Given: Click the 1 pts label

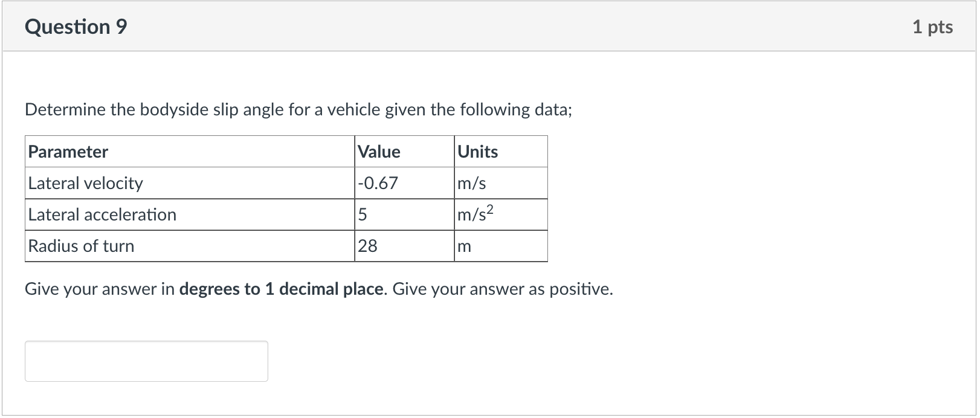Looking at the screenshot, I should (933, 27).
